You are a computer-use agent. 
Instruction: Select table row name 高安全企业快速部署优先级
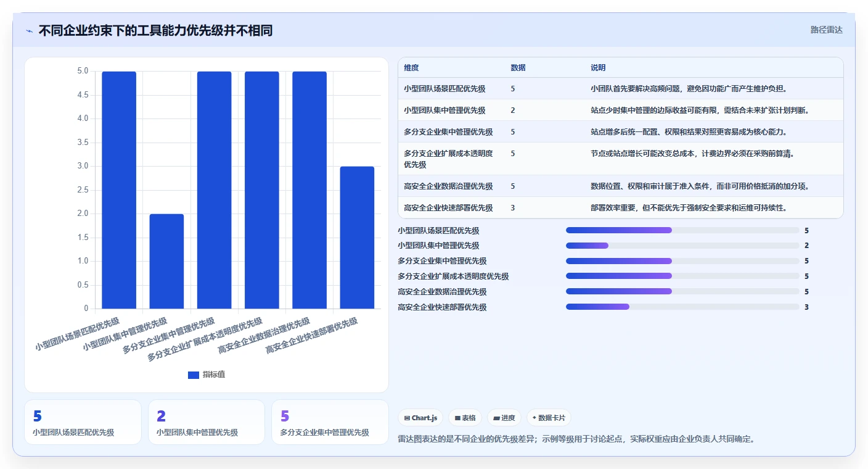coord(448,208)
